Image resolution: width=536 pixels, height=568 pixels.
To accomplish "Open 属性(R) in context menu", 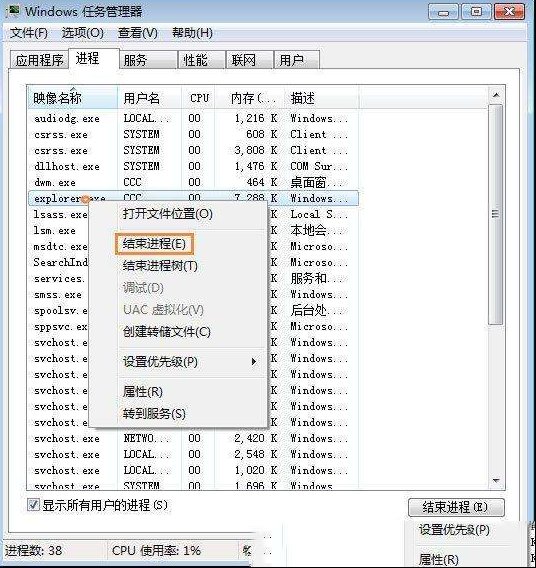I will [143, 392].
